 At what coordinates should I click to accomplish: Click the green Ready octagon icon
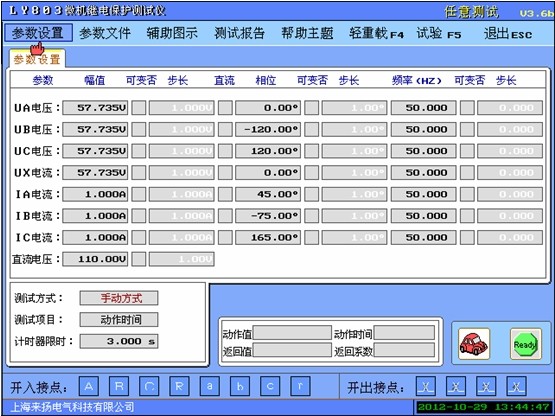click(x=526, y=343)
